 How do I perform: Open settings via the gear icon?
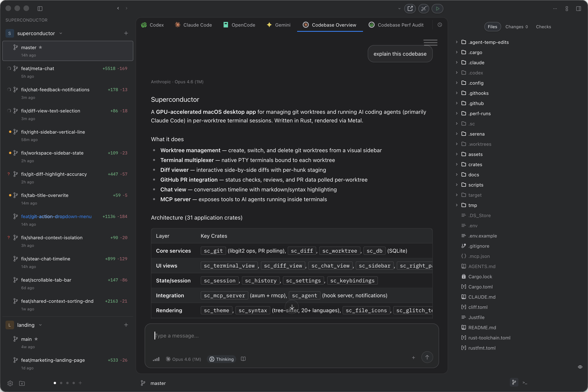tap(10, 383)
